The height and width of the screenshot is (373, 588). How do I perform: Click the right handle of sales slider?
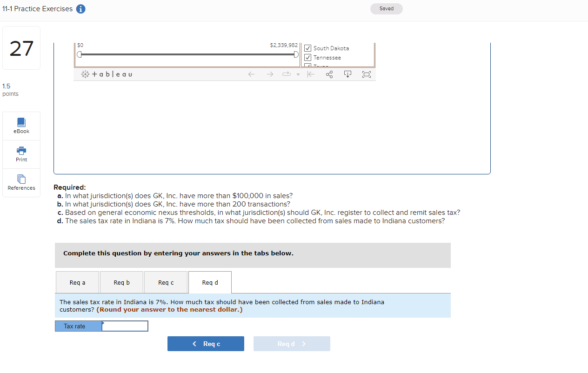(x=296, y=54)
